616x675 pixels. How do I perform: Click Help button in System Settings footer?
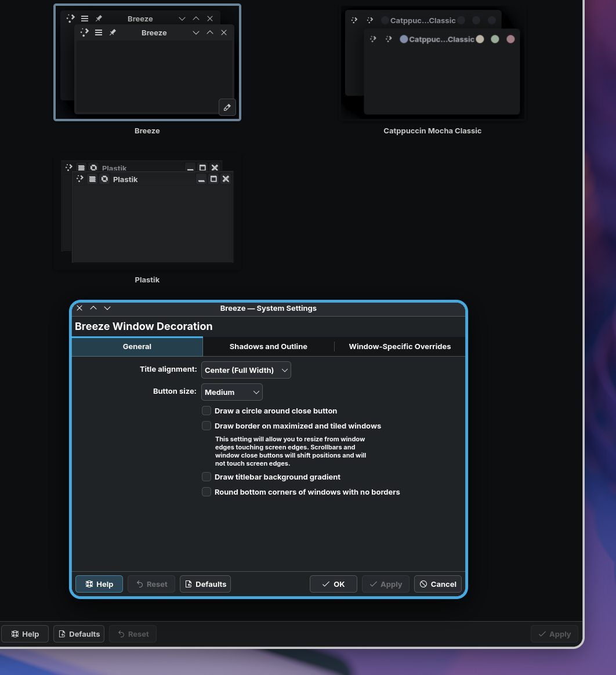(25, 634)
